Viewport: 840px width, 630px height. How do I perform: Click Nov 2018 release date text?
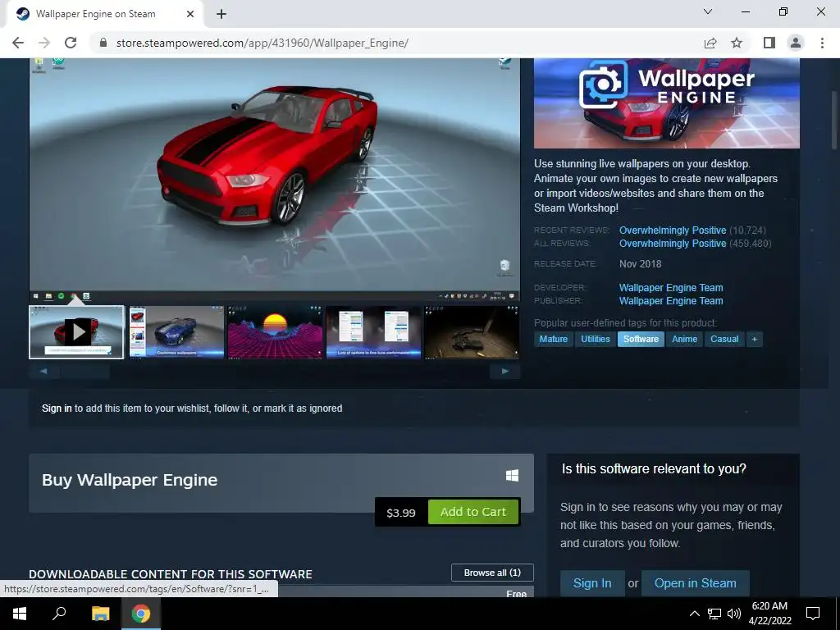[x=640, y=264]
